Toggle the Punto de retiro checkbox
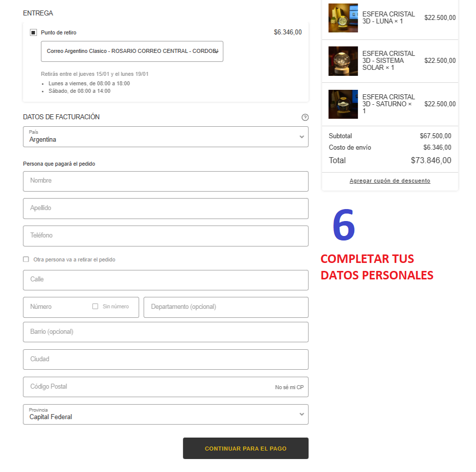 tap(33, 32)
